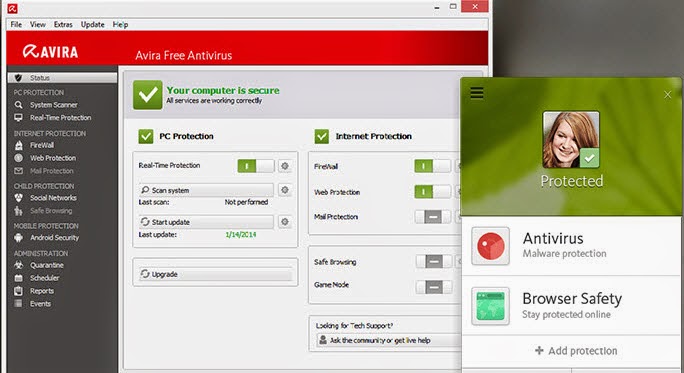Click the 'Protected' status text
The image size is (684, 373).
point(572,181)
